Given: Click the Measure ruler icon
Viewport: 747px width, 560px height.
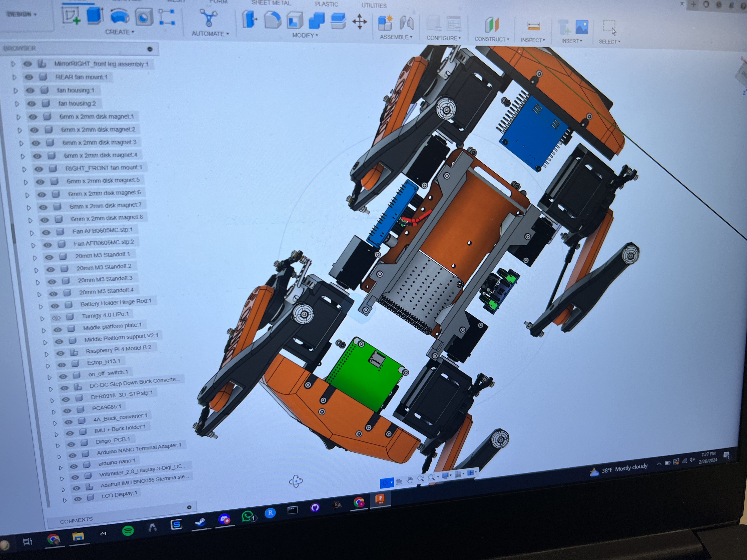Looking at the screenshot, I should coord(534,26).
